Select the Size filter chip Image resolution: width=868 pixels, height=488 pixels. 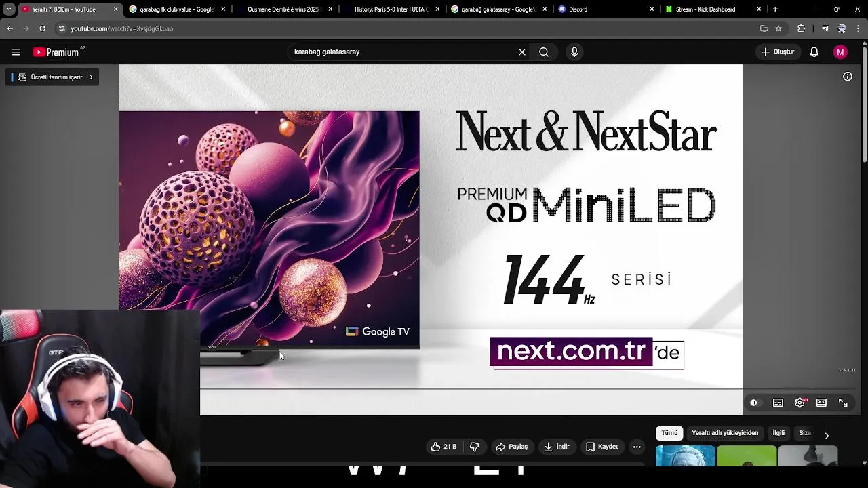pos(804,433)
